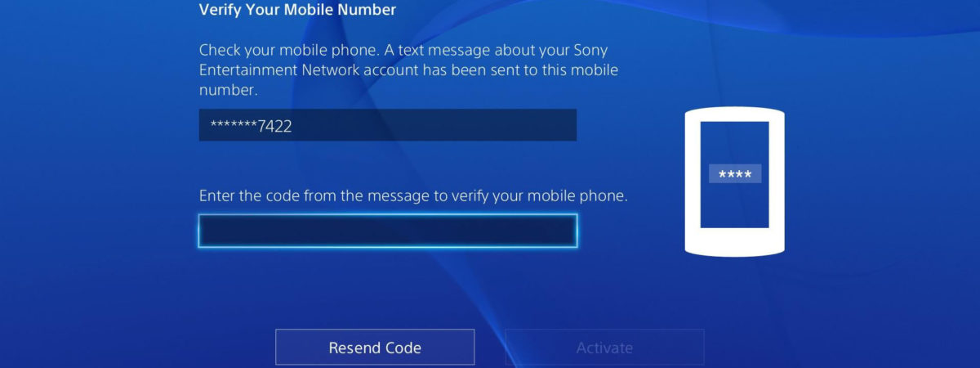Screen dimensions: 980x368
Task: Click the 'Activate' label text
Action: click(x=604, y=348)
